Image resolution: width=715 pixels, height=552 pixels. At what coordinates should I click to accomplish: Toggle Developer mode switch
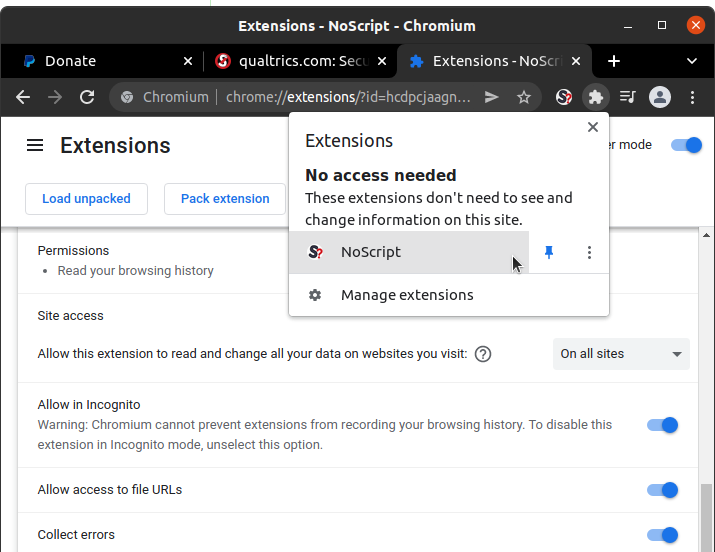(686, 145)
